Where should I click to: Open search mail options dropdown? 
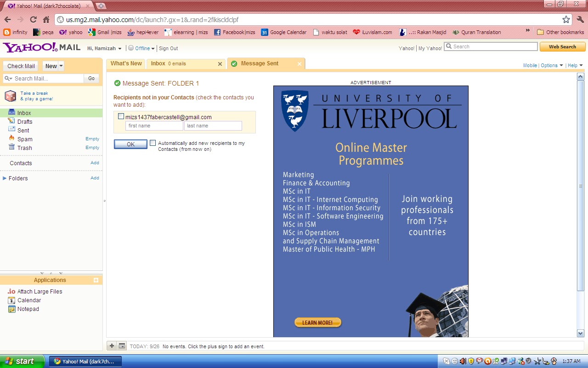coord(8,79)
